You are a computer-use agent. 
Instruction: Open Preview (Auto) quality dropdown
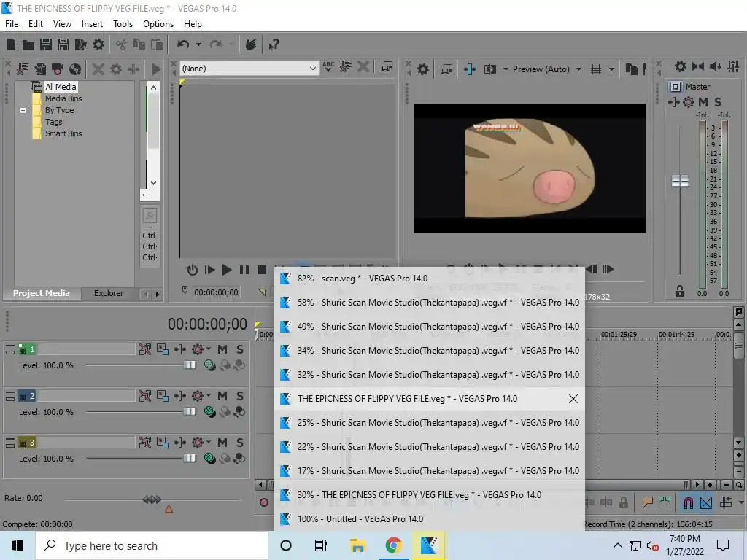click(x=546, y=69)
